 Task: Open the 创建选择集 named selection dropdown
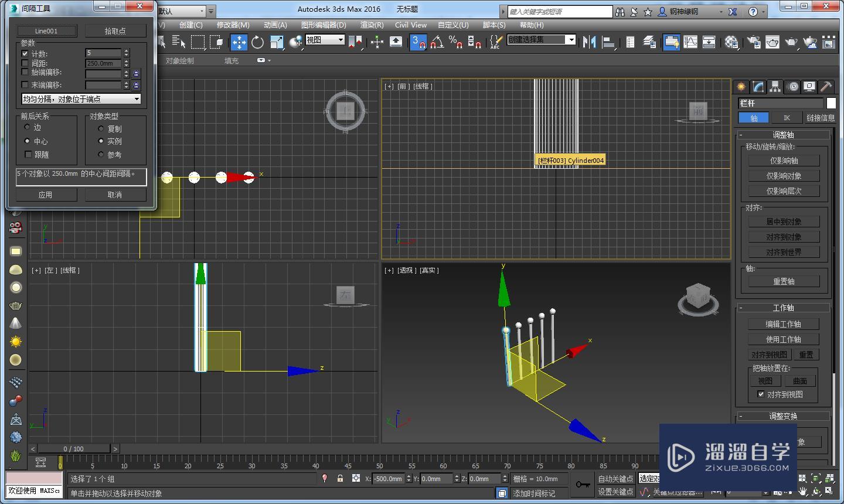tap(541, 39)
